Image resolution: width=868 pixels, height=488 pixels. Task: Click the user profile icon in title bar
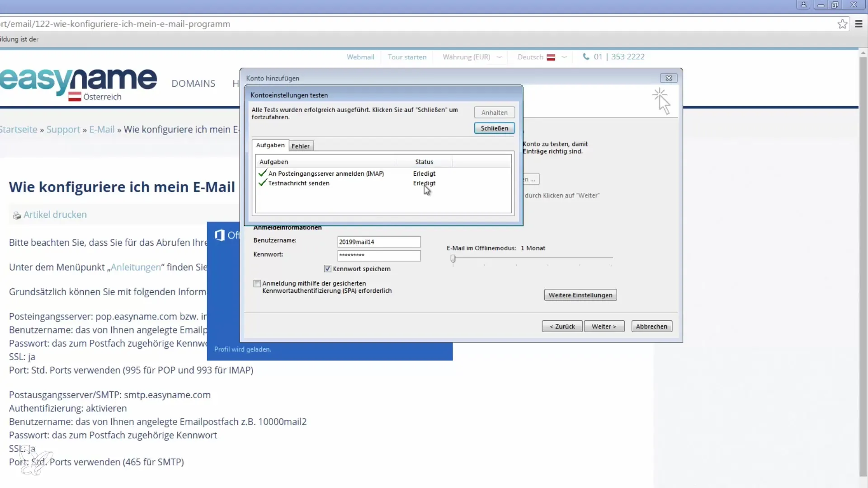[x=803, y=5]
